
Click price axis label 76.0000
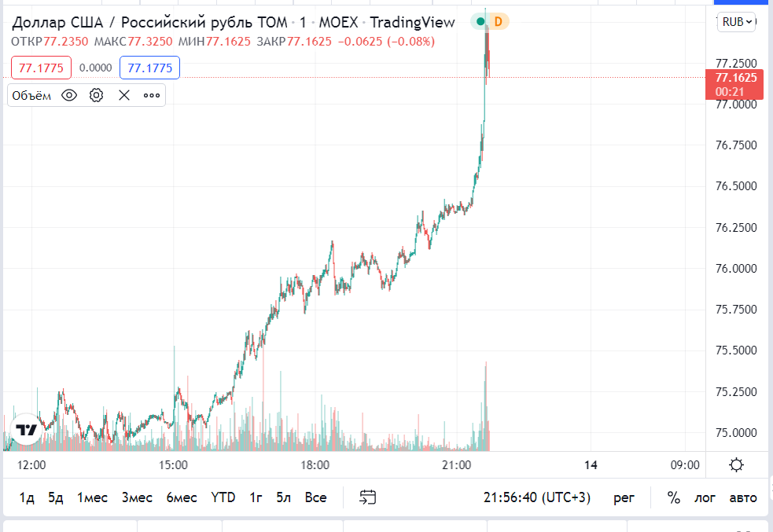(736, 269)
